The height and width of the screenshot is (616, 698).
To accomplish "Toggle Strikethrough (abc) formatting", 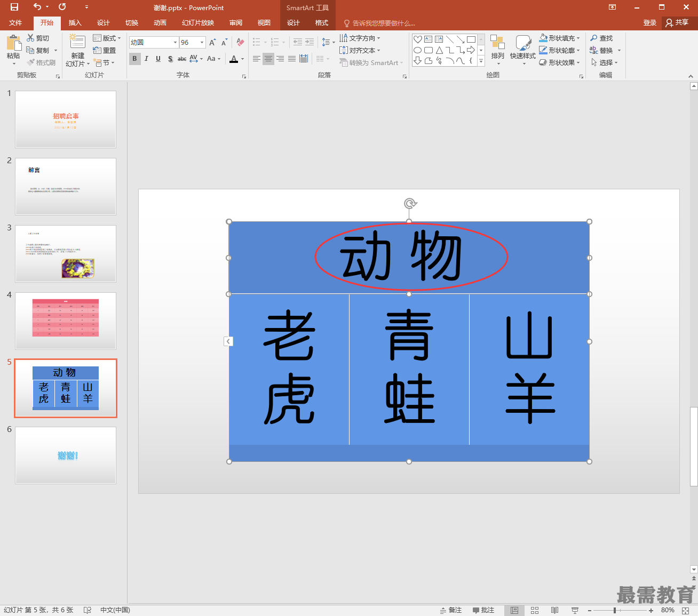I will tap(182, 59).
